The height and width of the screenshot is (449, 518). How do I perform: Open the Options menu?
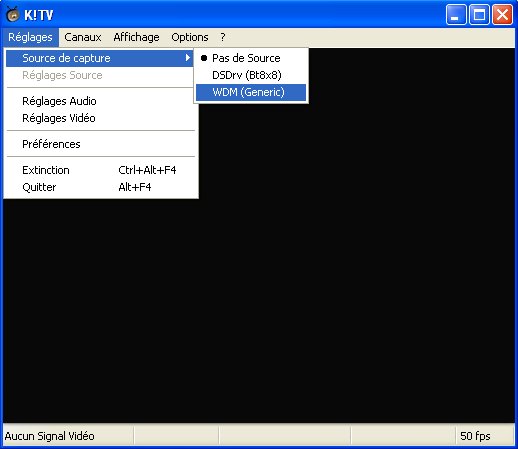tap(190, 37)
